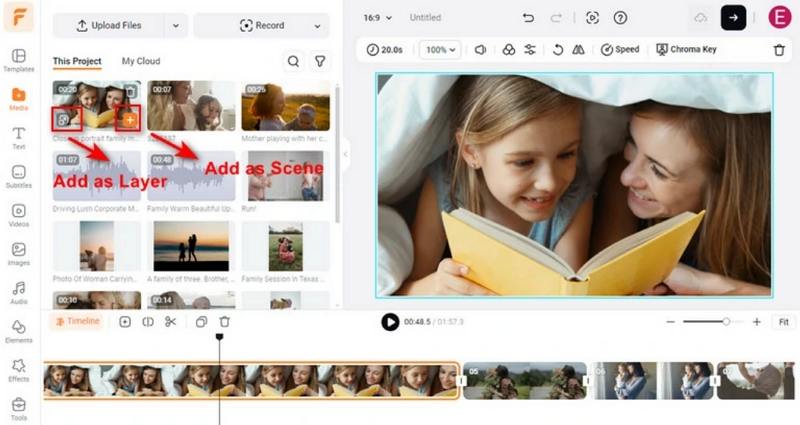Image resolution: width=800 pixels, height=425 pixels.
Task: Rotate the clip with rotate icon
Action: [x=558, y=49]
